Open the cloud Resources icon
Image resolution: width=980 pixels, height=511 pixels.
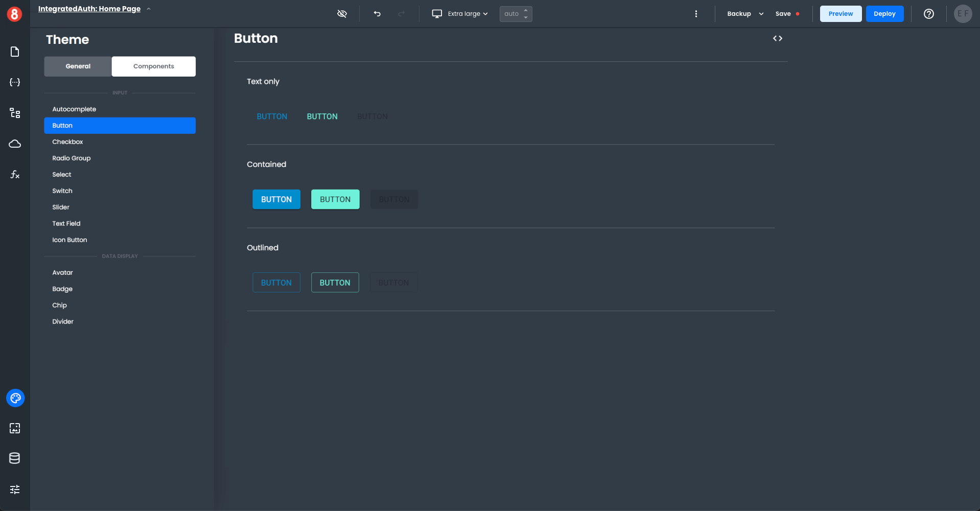coord(15,144)
